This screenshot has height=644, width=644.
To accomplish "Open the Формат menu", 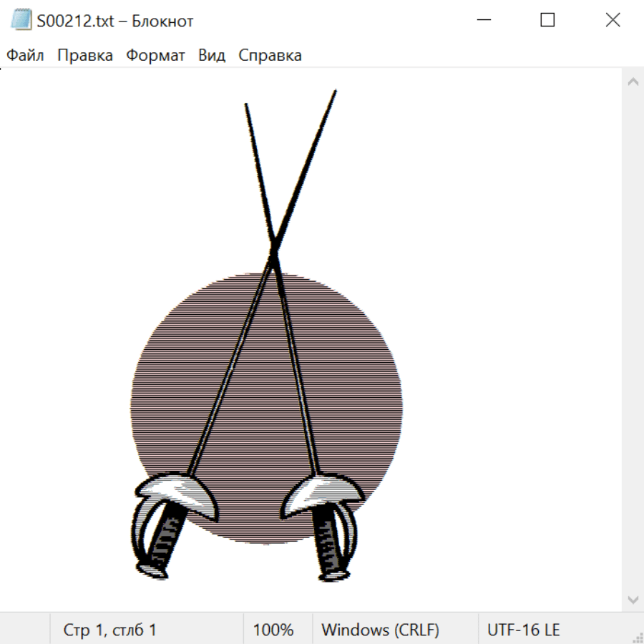I will [155, 56].
